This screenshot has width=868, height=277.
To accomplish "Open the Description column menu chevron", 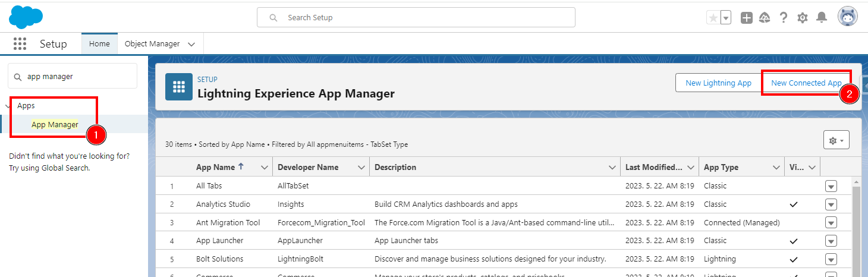I will pos(612,168).
